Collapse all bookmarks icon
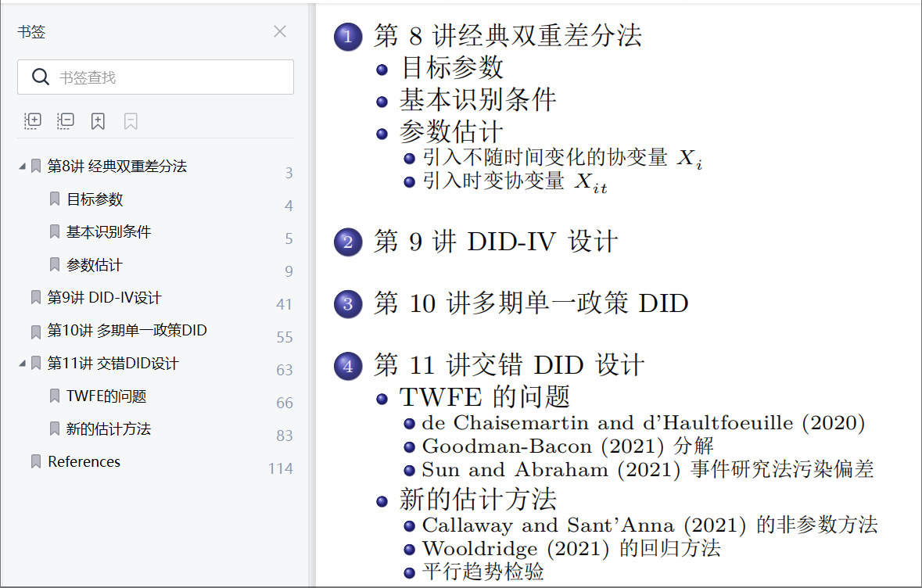 click(x=65, y=121)
